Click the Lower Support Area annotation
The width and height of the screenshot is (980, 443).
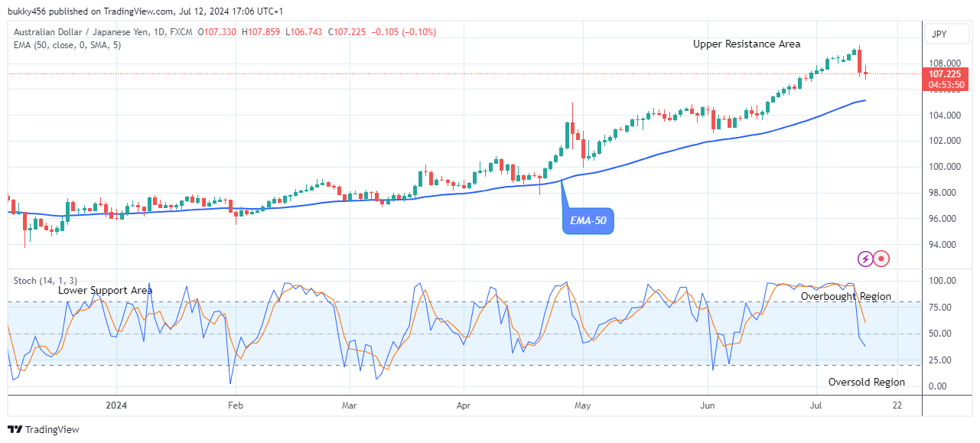click(x=106, y=291)
